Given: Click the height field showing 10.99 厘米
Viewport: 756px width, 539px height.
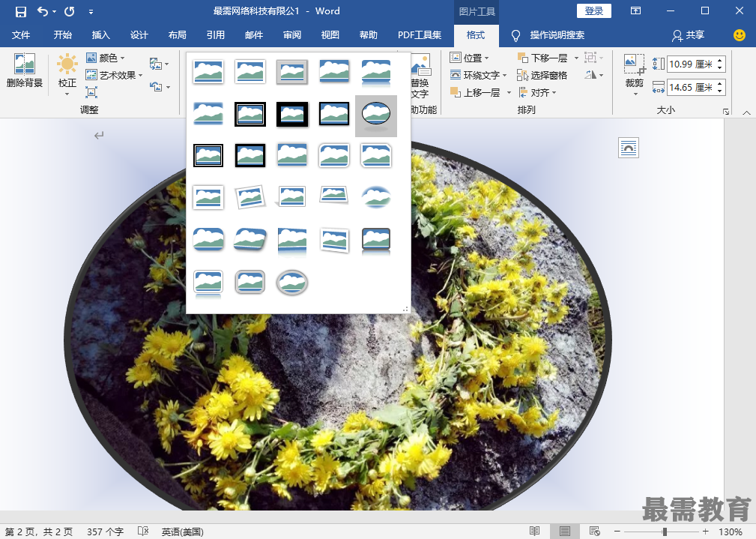Looking at the screenshot, I should (690, 64).
